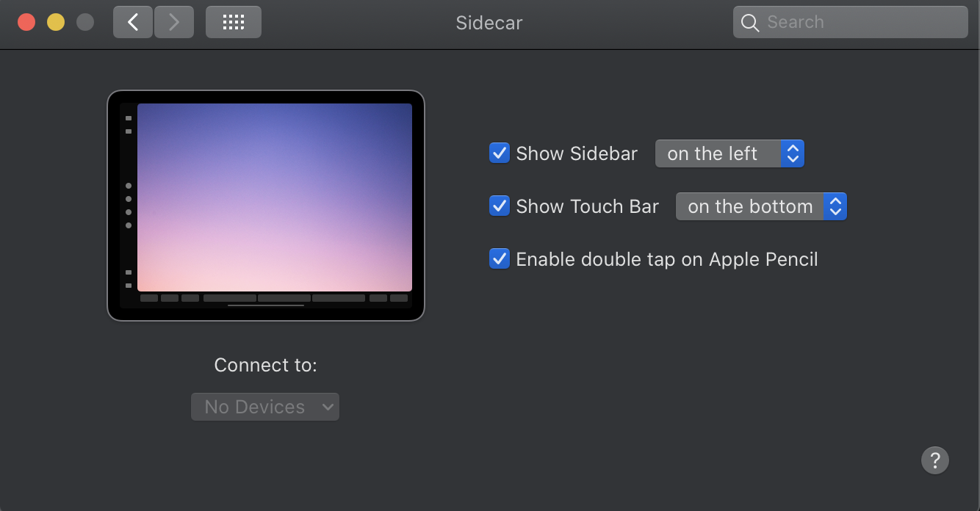
Task: Click the Sidecar window title
Action: [489, 22]
